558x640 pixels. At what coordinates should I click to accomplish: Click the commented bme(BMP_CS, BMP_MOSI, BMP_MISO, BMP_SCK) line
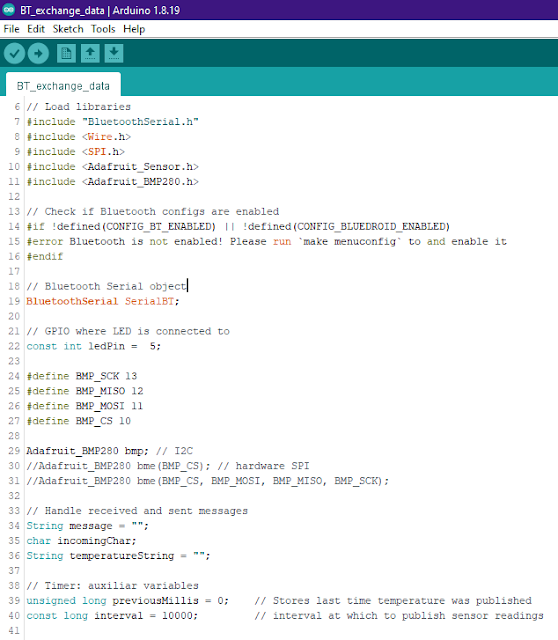[208, 481]
